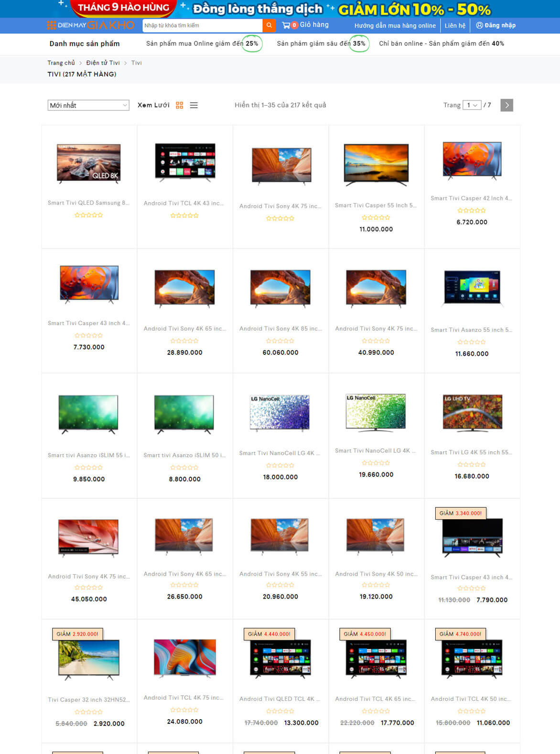Click 'Trang chủ' breadcrumb link
The image size is (560, 754).
pyautogui.click(x=61, y=63)
